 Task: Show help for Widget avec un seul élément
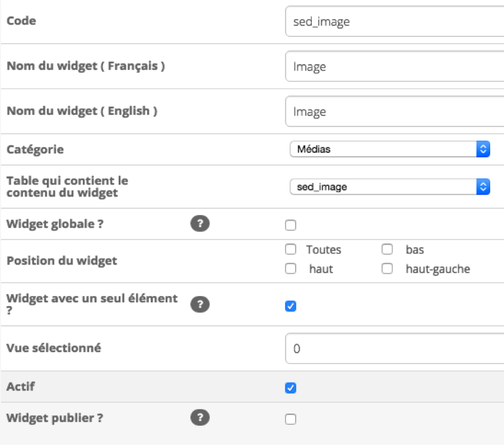click(200, 305)
